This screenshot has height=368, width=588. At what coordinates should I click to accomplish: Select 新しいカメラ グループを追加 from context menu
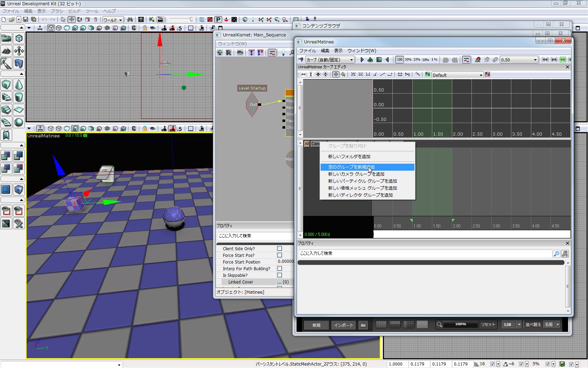pos(356,174)
